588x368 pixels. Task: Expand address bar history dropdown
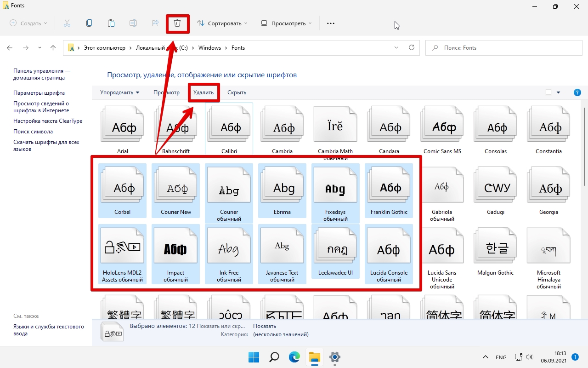point(397,47)
